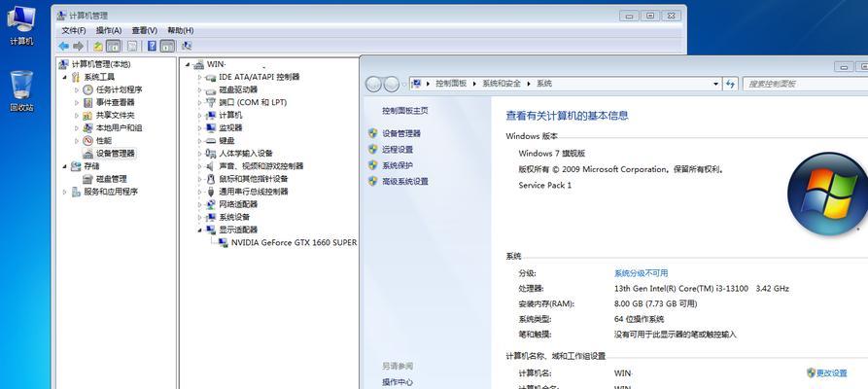Image resolution: width=868 pixels, height=389 pixels.
Task: Open the 操作中心 link
Action: pos(398,382)
